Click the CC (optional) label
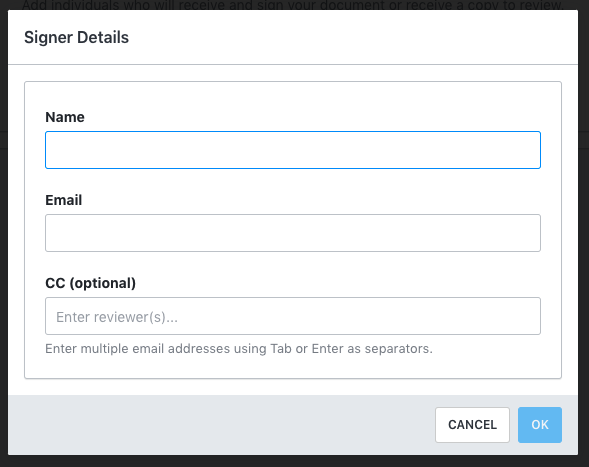Screen dimensions: 589x467 tap(91, 283)
